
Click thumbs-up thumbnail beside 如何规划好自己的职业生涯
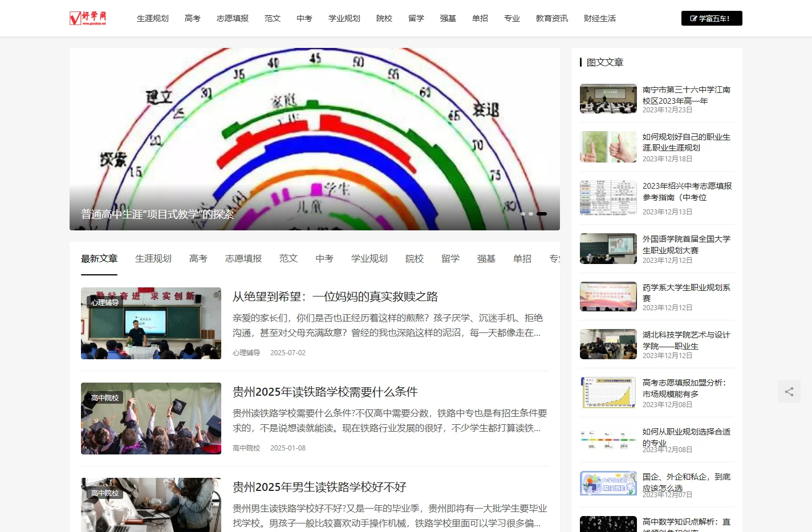pos(608,147)
